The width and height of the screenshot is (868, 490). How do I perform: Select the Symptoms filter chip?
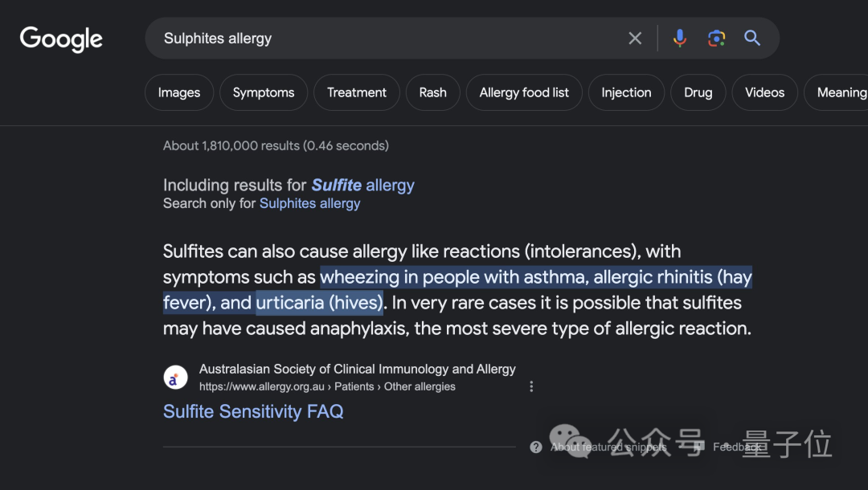point(264,92)
